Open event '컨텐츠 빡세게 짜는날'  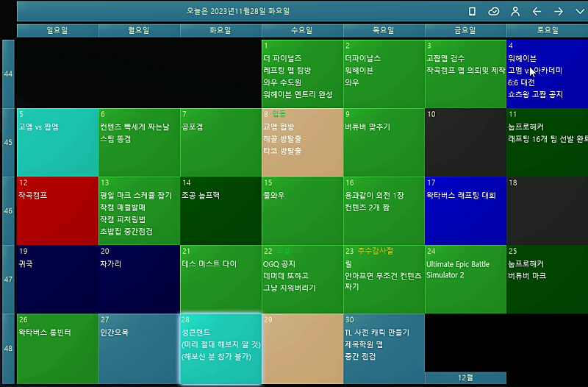135,127
